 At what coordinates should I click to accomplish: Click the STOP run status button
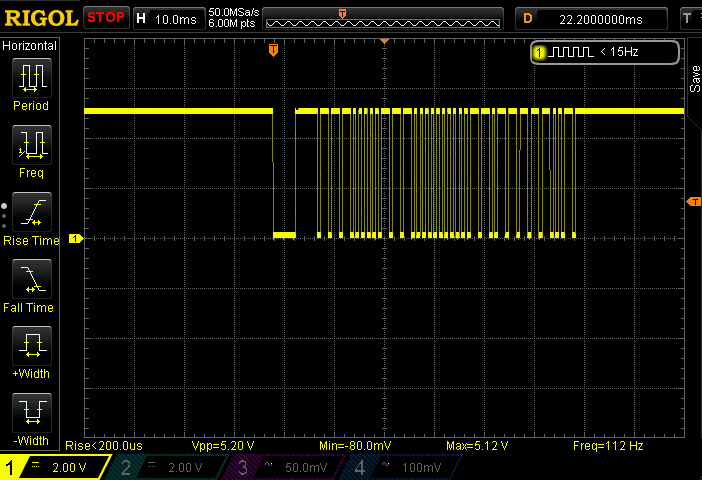106,18
